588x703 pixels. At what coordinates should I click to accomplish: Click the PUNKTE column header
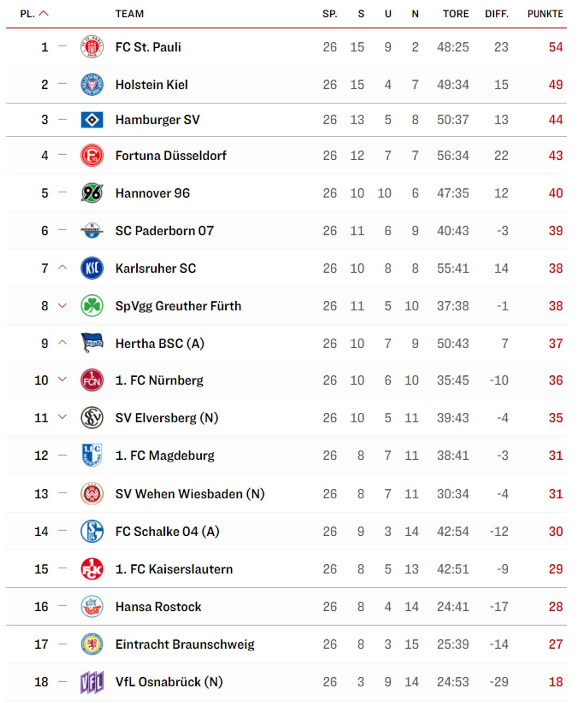[545, 14]
